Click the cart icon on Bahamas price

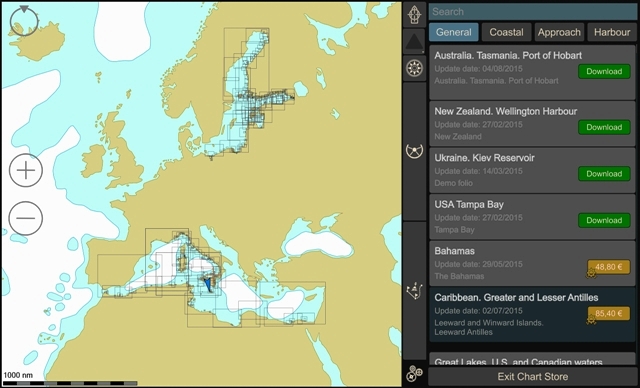tap(591, 274)
